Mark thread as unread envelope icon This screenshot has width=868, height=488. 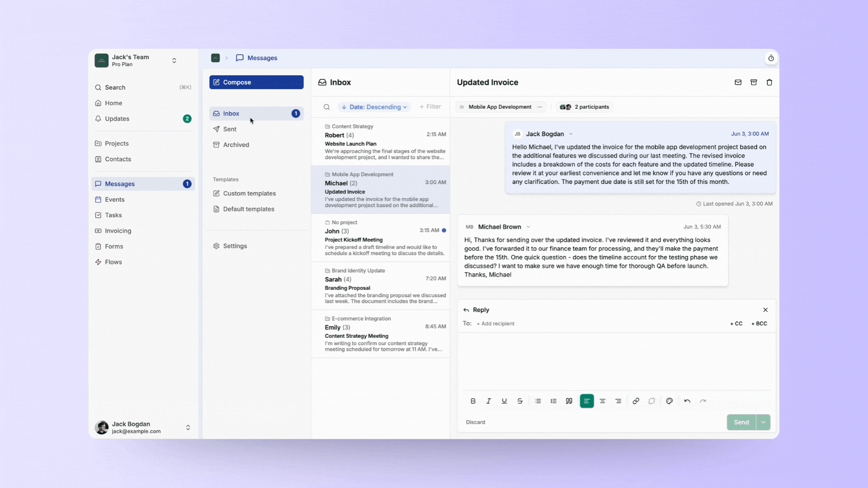point(738,82)
